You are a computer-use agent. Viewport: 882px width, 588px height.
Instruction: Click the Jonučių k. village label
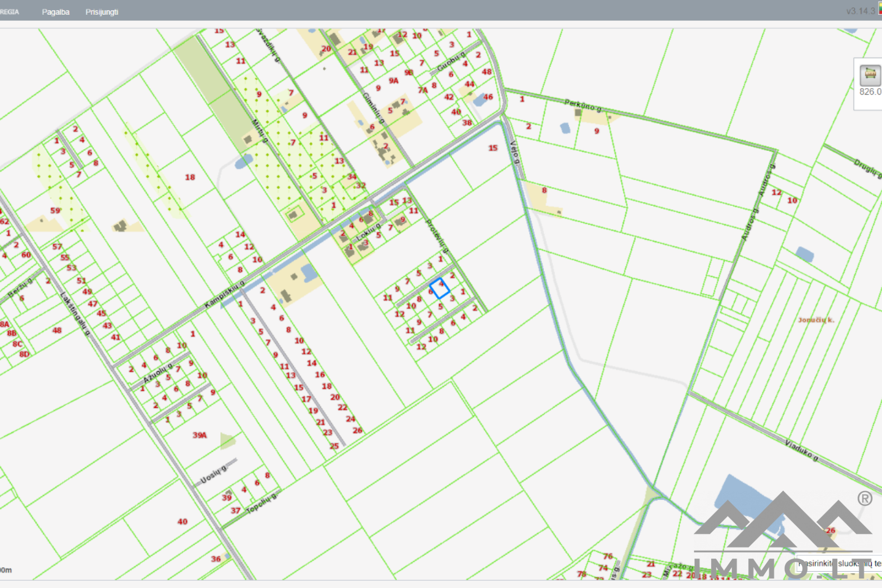816,320
